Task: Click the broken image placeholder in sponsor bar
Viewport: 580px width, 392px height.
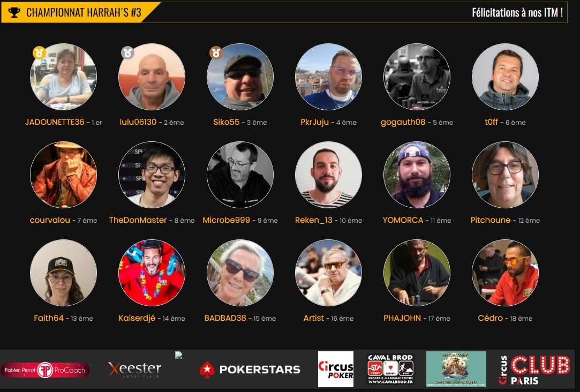Action: (x=179, y=356)
